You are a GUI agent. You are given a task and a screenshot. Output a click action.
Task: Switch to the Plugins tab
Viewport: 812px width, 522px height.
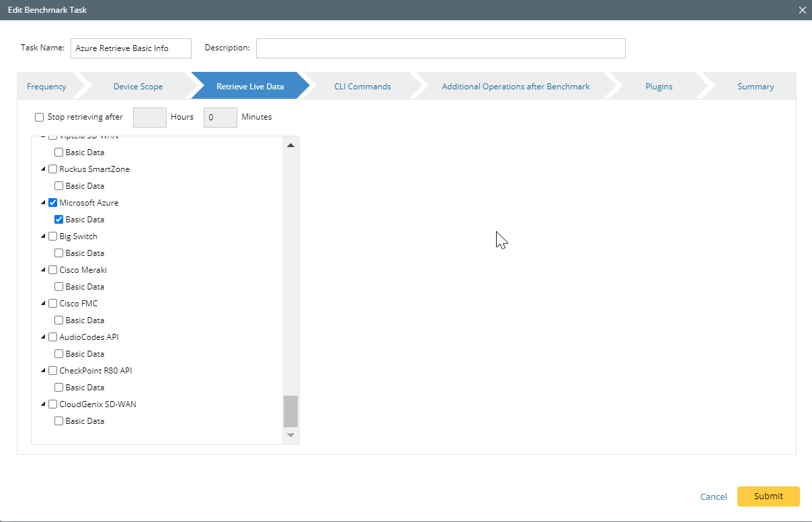658,86
